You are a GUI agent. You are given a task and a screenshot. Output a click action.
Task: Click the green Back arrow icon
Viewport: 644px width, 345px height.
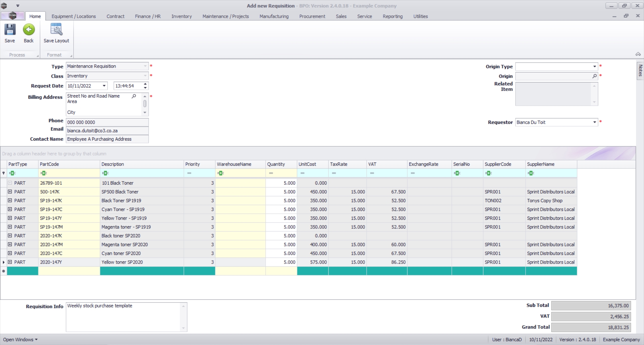coord(29,30)
